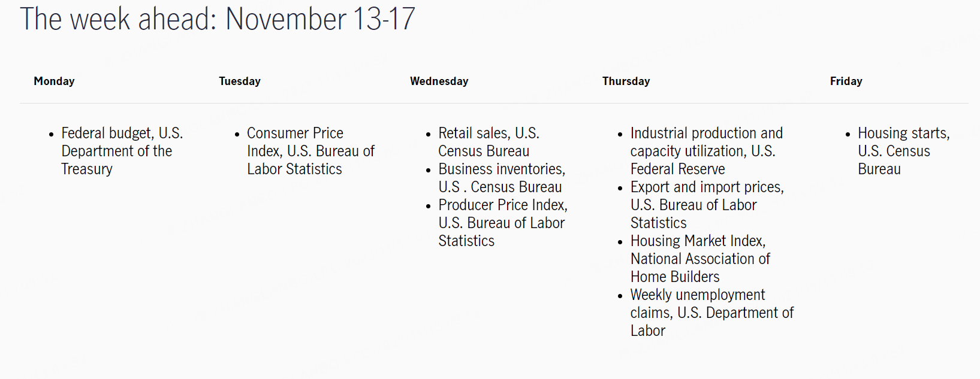Click the bullet before Weekly unemployment claims
The image size is (980, 379).
point(620,296)
